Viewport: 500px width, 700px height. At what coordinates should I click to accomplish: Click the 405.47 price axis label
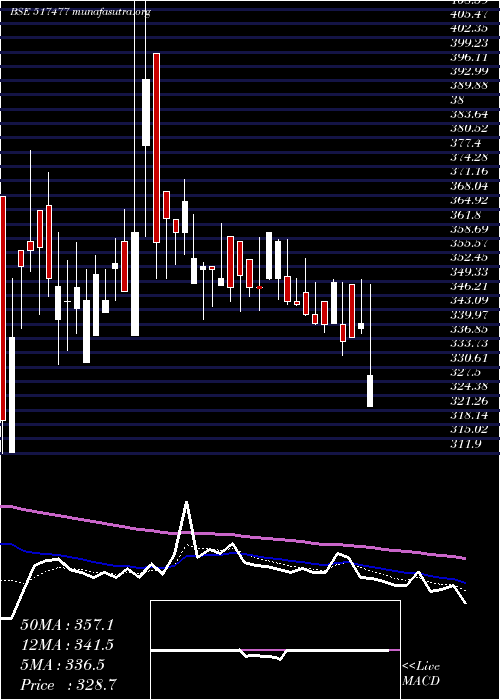pos(469,15)
